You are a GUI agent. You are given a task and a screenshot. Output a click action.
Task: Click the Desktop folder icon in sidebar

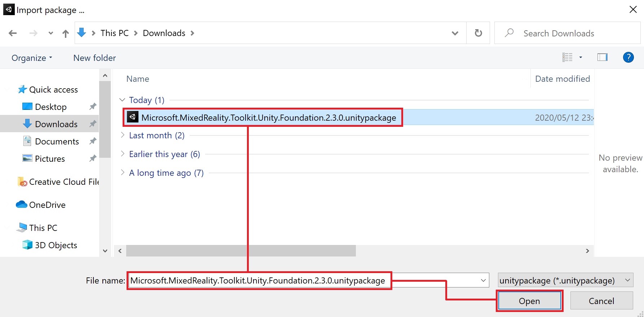(27, 107)
